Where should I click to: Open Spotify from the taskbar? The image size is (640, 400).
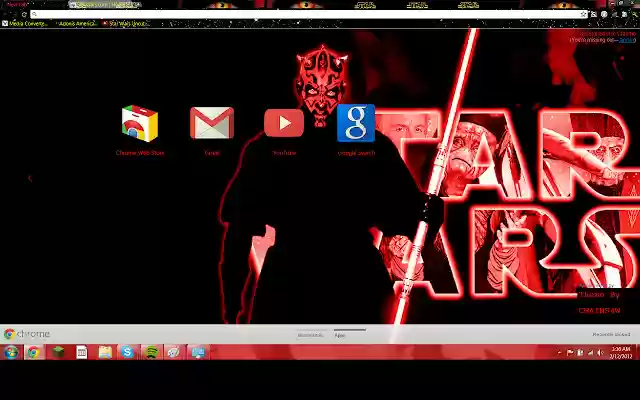[x=151, y=352]
